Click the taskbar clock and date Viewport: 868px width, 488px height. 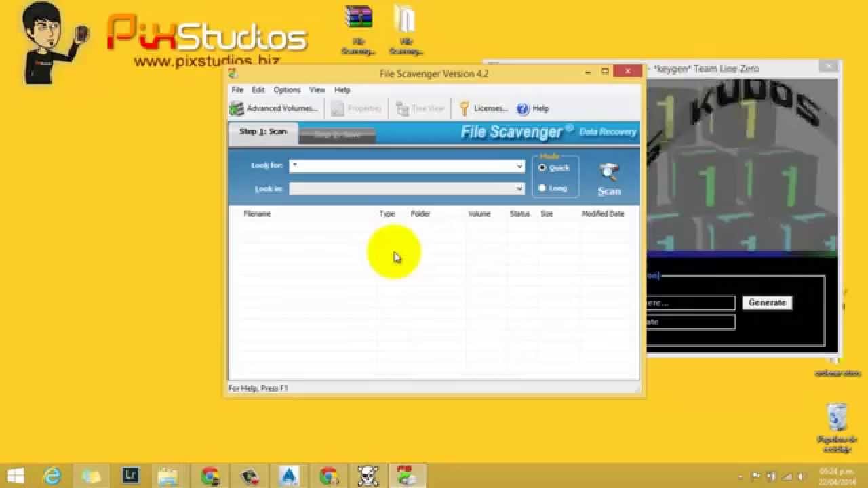point(837,476)
